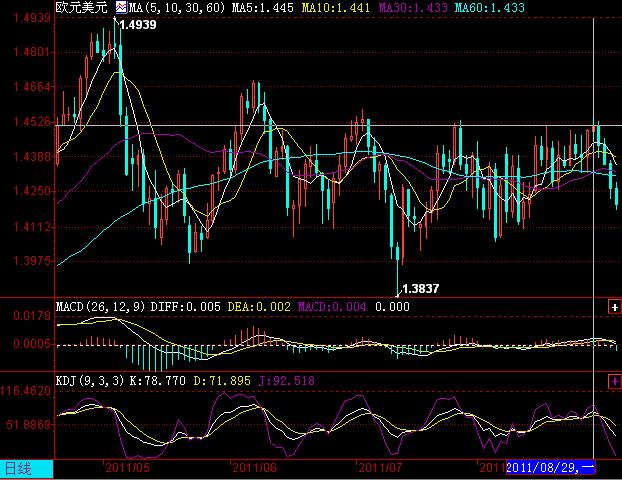Click the 2011/05 date axis marker
This screenshot has width=622, height=480.
(128, 468)
